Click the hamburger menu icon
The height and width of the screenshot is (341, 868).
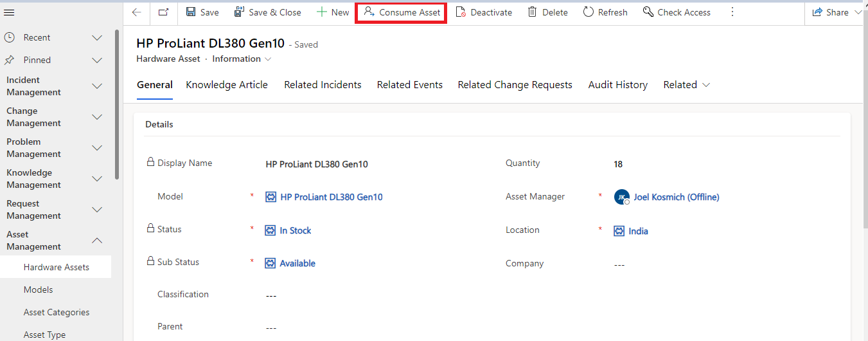coord(10,12)
